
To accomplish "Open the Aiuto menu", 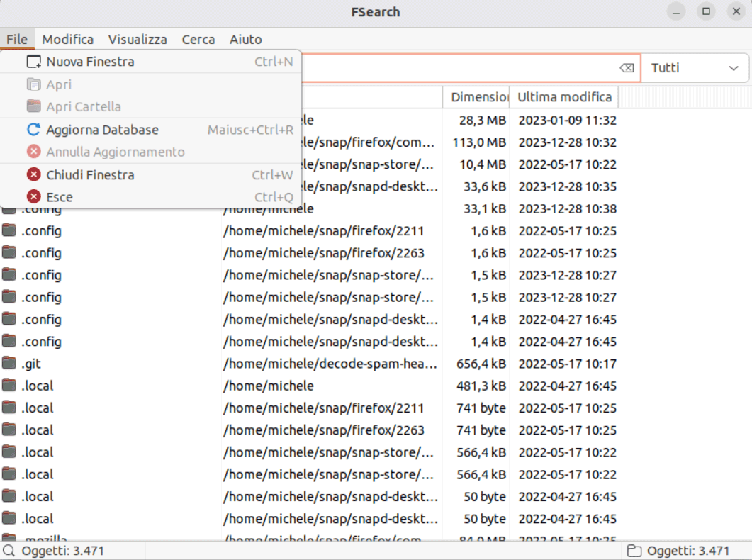I will [245, 40].
